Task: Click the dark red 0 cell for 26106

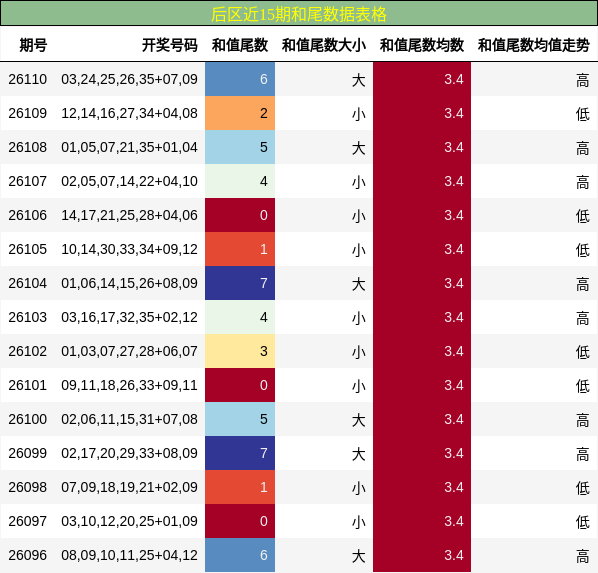Action: [x=240, y=215]
